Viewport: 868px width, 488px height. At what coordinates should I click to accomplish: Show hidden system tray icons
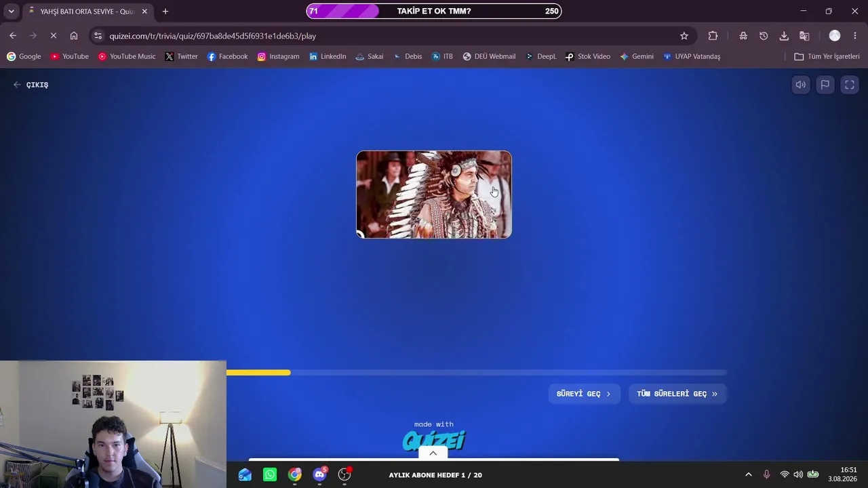[749, 475]
